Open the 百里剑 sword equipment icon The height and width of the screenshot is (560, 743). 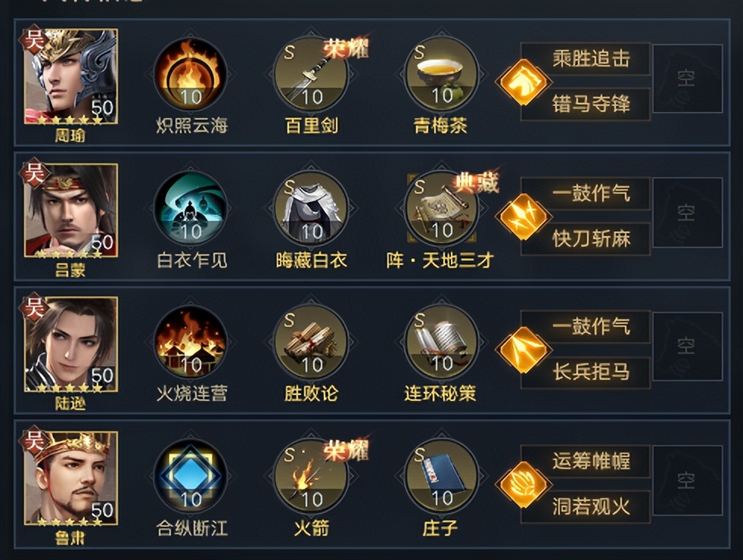(x=311, y=75)
